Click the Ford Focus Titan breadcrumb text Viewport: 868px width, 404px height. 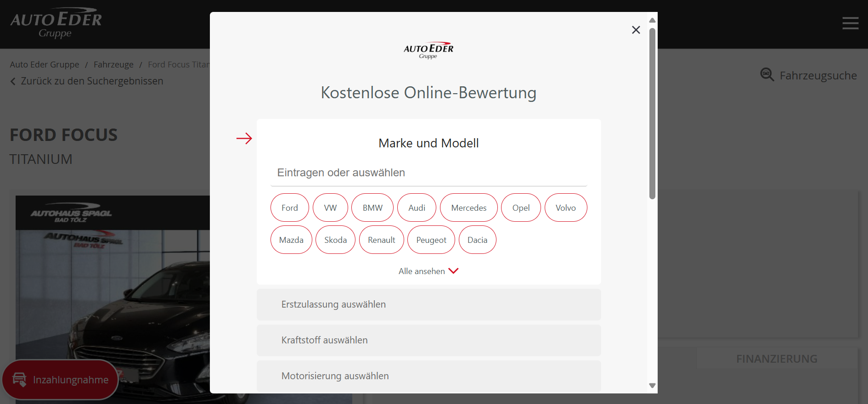(179, 65)
